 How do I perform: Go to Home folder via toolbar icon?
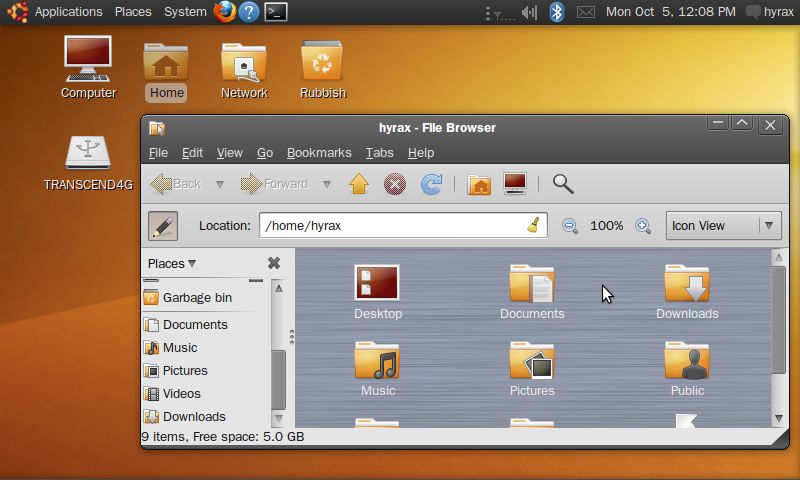coord(479,184)
